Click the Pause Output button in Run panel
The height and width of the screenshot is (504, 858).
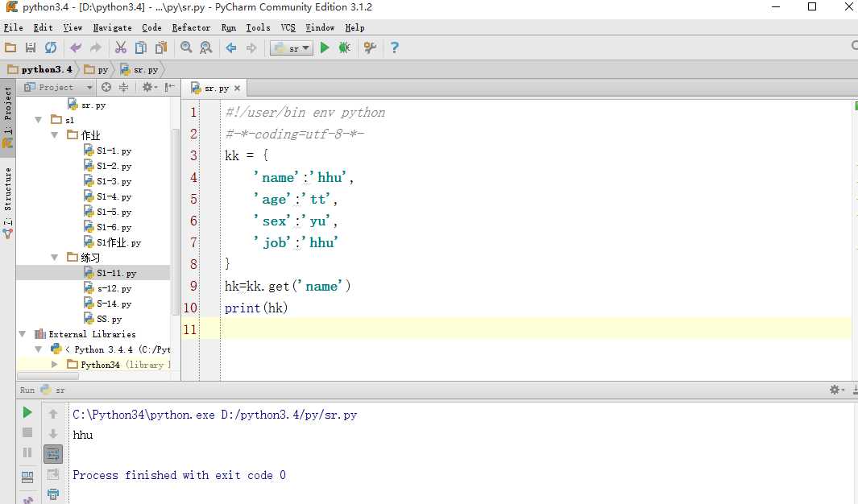(27, 453)
